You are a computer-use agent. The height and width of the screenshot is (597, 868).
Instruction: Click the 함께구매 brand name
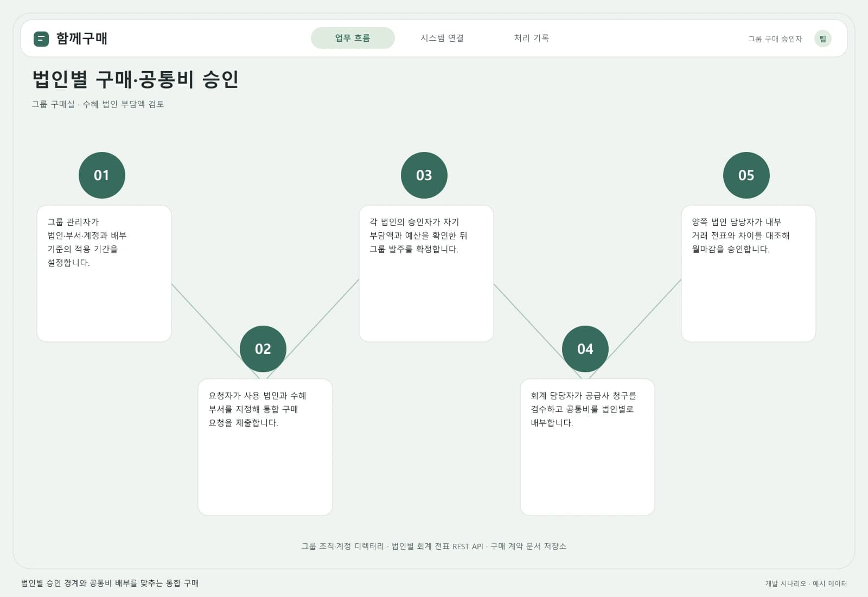[x=82, y=39]
